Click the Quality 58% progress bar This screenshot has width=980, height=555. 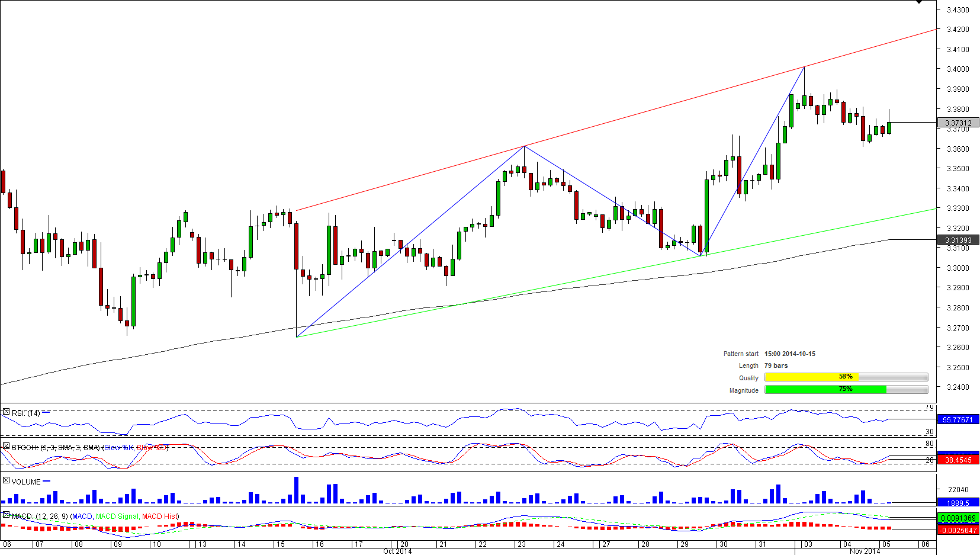point(846,377)
